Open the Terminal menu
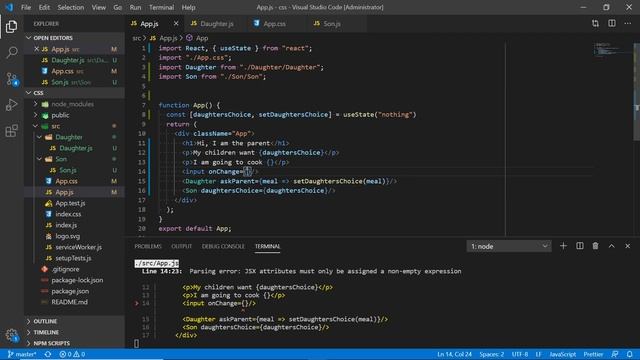The height and width of the screenshot is (360, 640). click(161, 7)
